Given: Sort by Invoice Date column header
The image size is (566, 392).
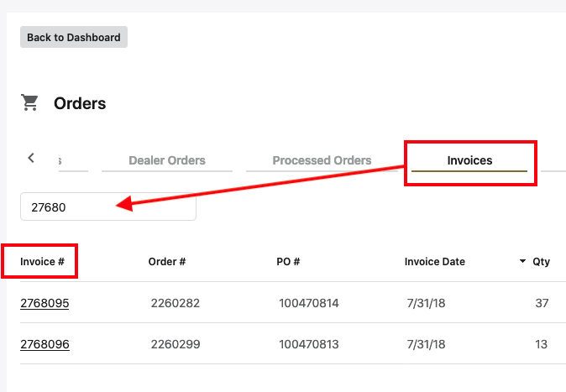Looking at the screenshot, I should [434, 261].
